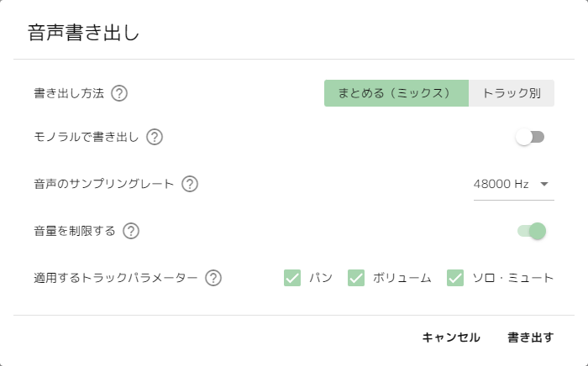This screenshot has width=588, height=366.
Task: Click the sampling rate dropdown arrow
Action: tap(544, 185)
